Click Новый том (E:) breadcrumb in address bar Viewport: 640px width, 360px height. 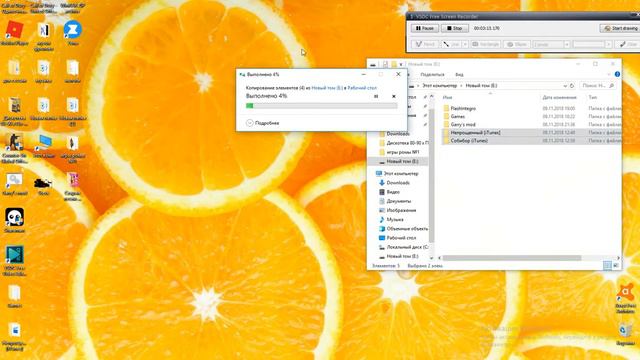click(x=481, y=86)
